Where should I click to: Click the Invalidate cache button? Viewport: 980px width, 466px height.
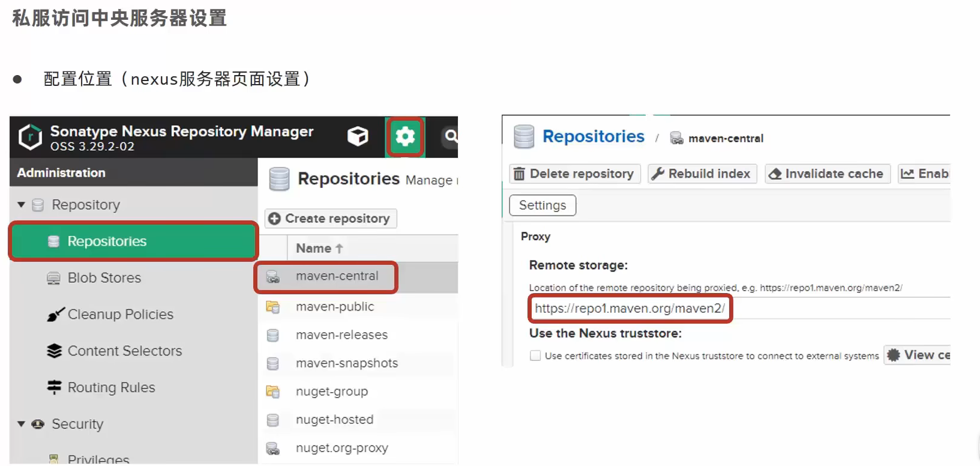(x=828, y=174)
